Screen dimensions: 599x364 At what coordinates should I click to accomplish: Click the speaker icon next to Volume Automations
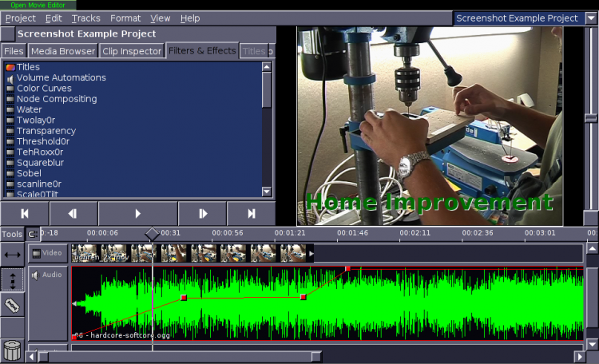pyautogui.click(x=10, y=78)
